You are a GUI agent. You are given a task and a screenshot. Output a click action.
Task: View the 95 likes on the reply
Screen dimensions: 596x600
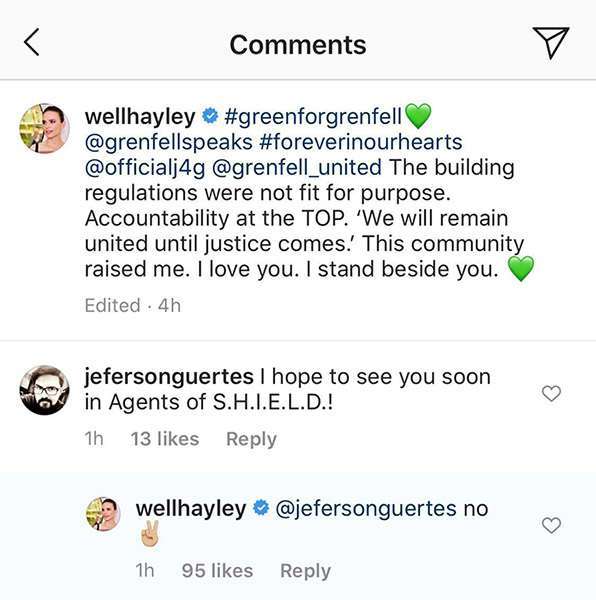[x=217, y=571]
